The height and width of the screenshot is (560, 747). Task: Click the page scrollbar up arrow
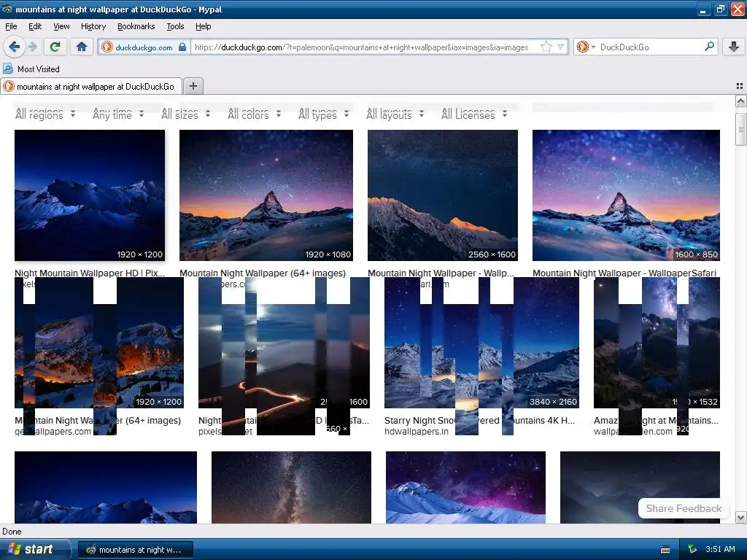[740, 101]
